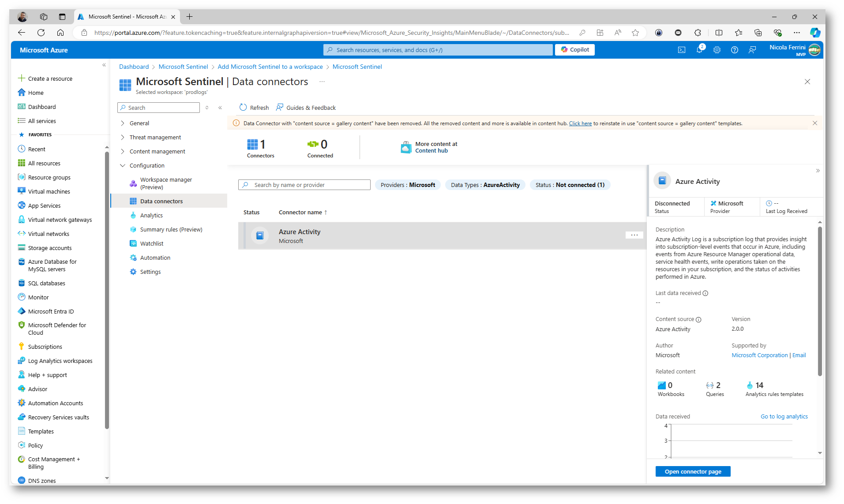Click Go to log analytics link
The image size is (844, 504).
coord(784,416)
